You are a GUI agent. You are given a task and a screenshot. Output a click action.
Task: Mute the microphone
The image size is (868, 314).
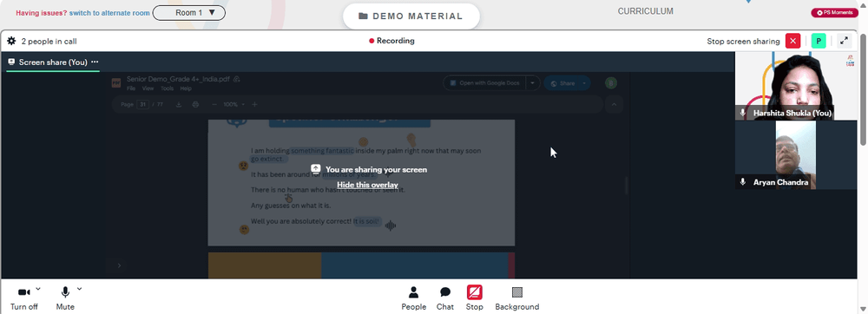65,298
